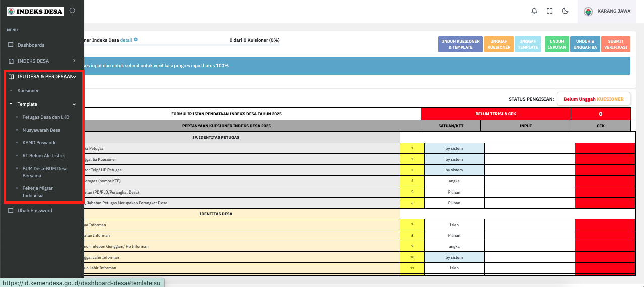Viewport: 644px width, 287px height.
Task: Open RT Belum Alir Listrik template
Action: tap(44, 156)
